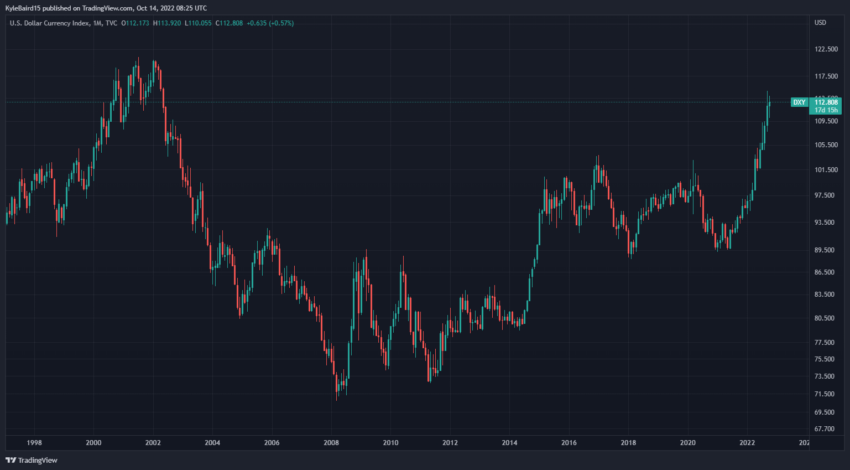Click the 17d 15h countdown label
Viewport: 850px width, 470px height.
coord(826,110)
